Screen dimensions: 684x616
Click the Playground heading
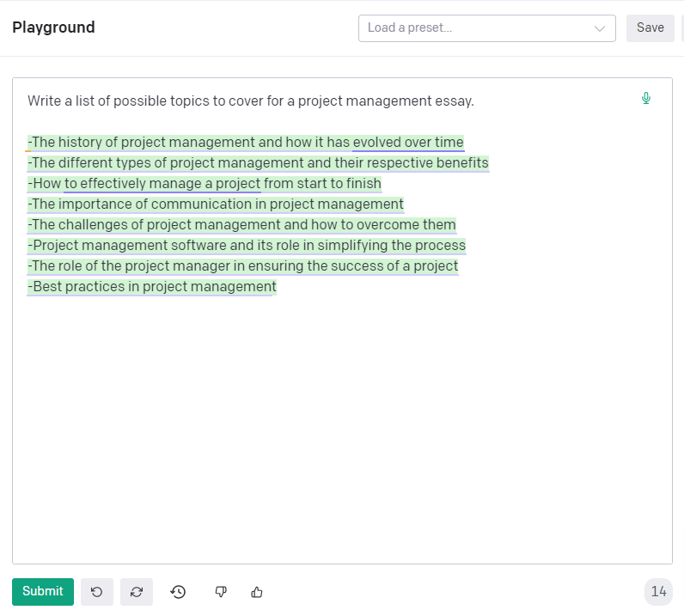pyautogui.click(x=53, y=27)
